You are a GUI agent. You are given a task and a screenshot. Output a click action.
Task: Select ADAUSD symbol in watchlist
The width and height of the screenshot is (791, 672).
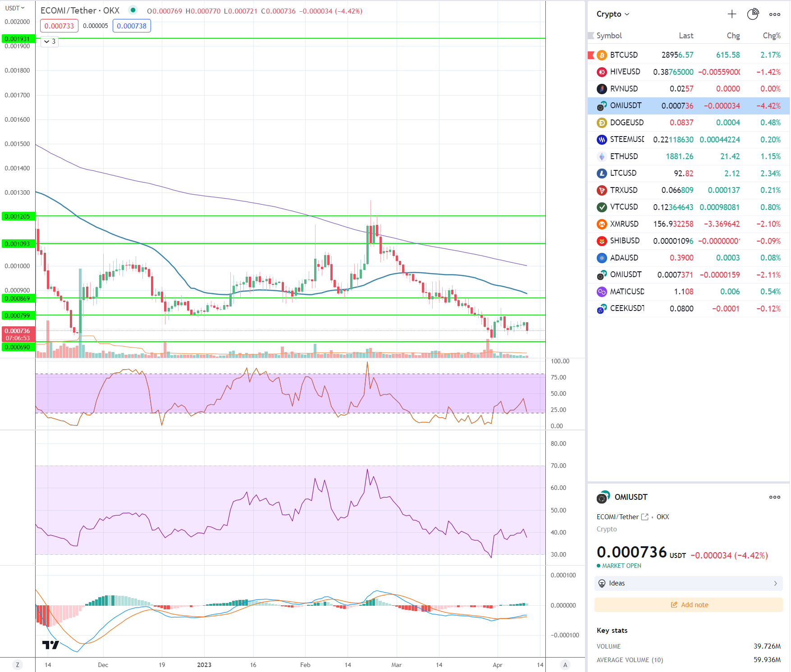click(624, 258)
